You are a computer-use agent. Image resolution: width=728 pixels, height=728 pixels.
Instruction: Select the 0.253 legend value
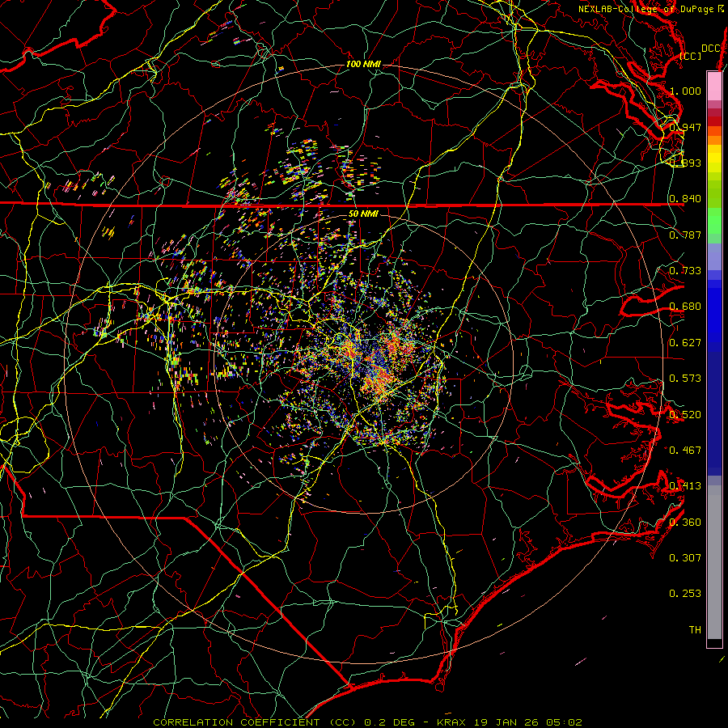pos(685,594)
